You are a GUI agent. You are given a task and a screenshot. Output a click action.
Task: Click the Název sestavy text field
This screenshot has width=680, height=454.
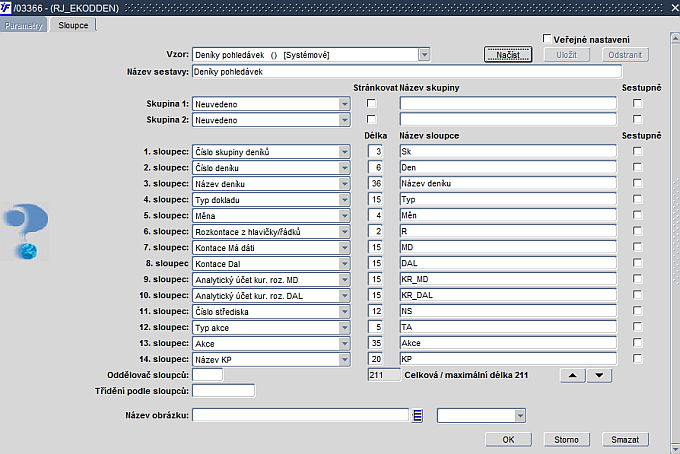(x=407, y=72)
